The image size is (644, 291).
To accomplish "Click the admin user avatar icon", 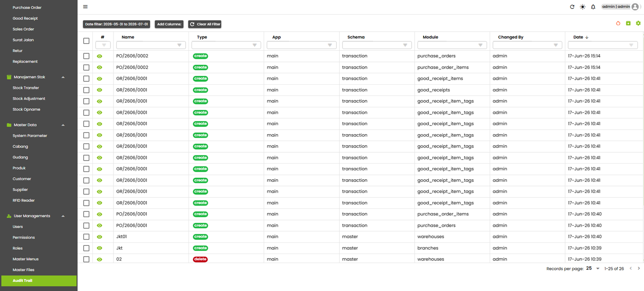I will click(x=635, y=7).
